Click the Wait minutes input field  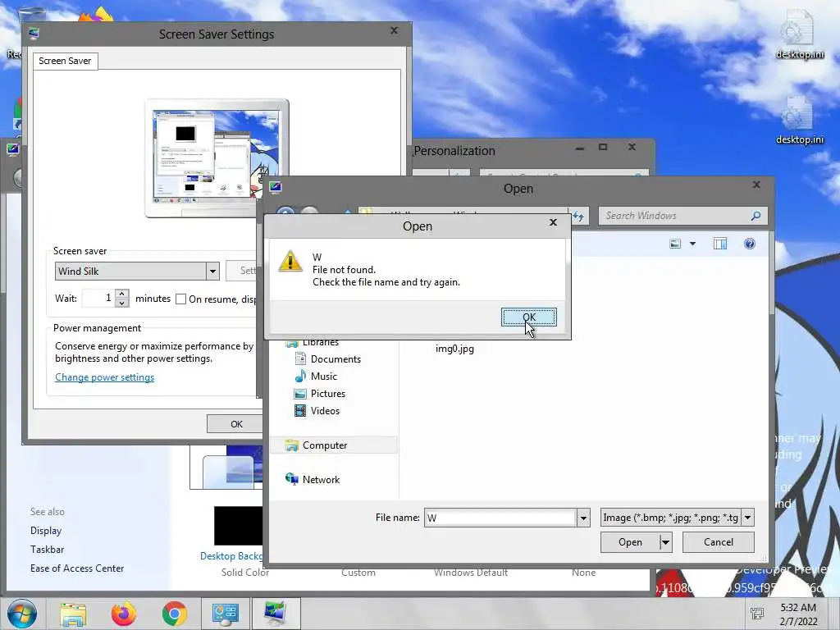(98, 298)
